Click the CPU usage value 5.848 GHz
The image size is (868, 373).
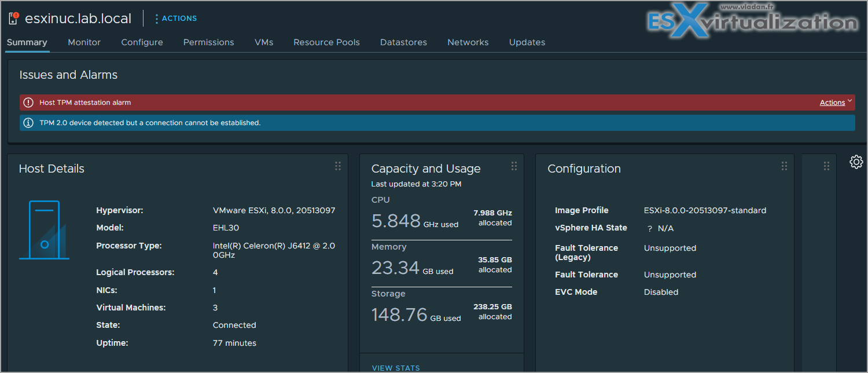coord(414,221)
